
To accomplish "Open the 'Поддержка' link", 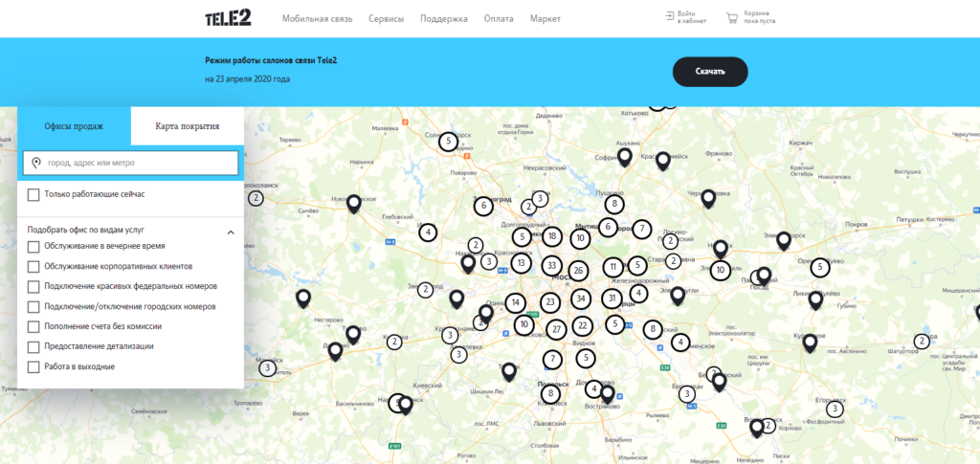I will click(x=444, y=19).
